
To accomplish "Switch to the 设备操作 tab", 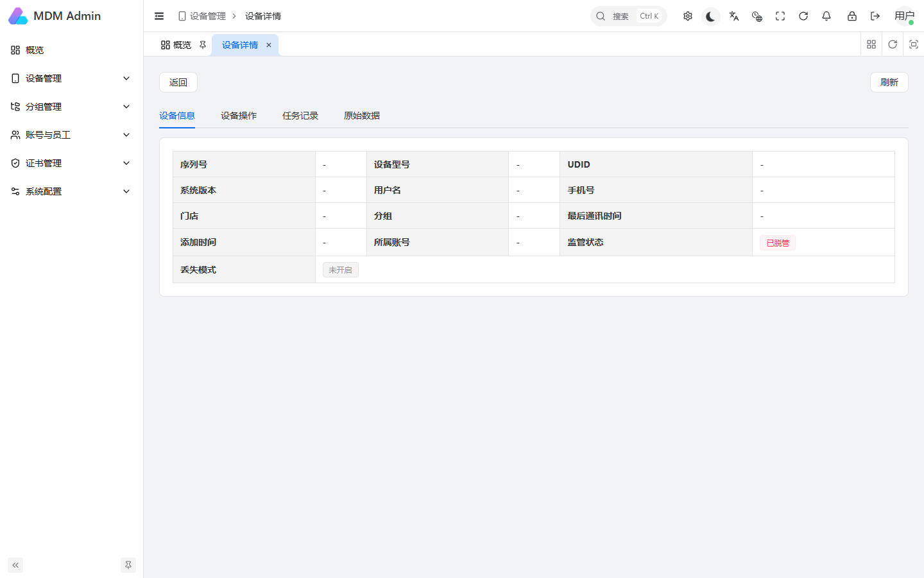I will coord(239,116).
